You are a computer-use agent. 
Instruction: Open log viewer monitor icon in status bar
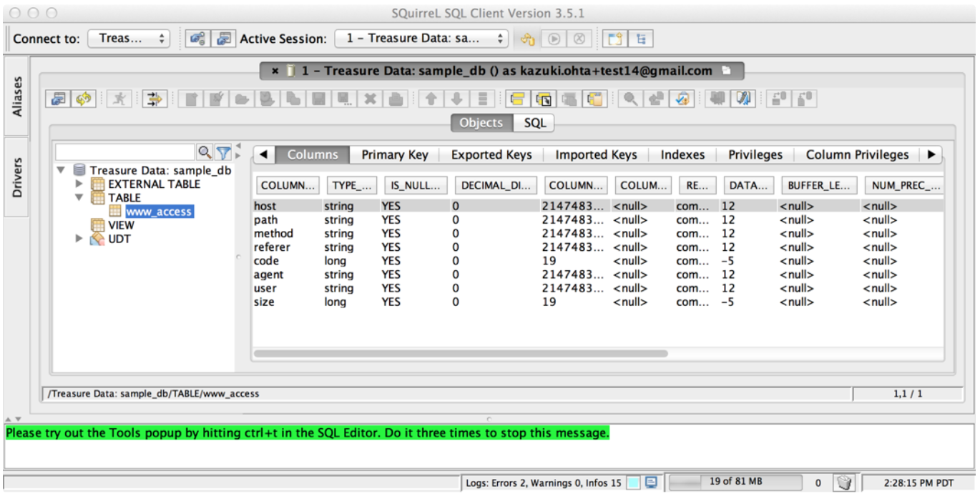pos(651,482)
